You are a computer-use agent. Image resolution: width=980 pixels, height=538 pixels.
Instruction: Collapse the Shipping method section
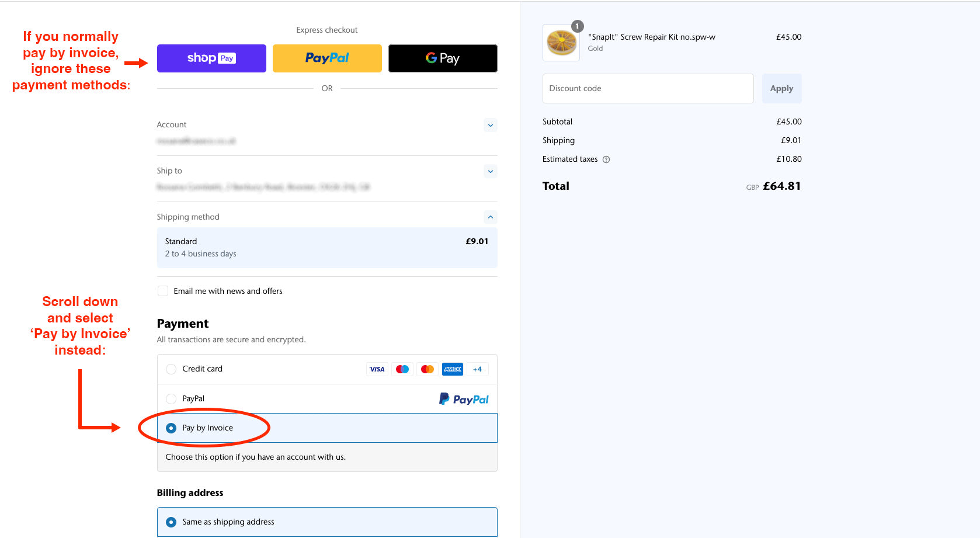(491, 217)
